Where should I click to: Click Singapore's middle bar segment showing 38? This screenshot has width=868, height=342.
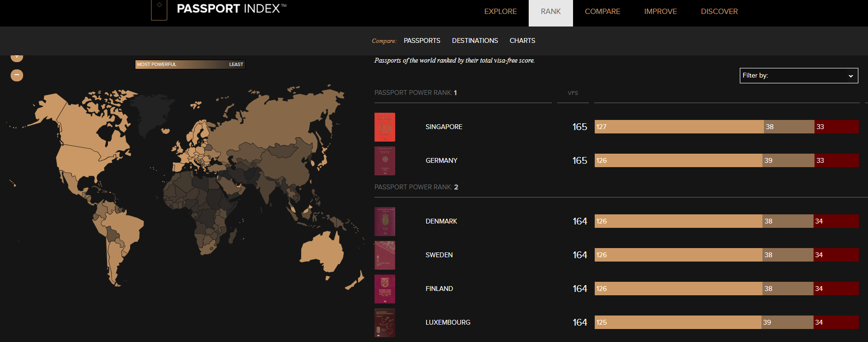789,127
